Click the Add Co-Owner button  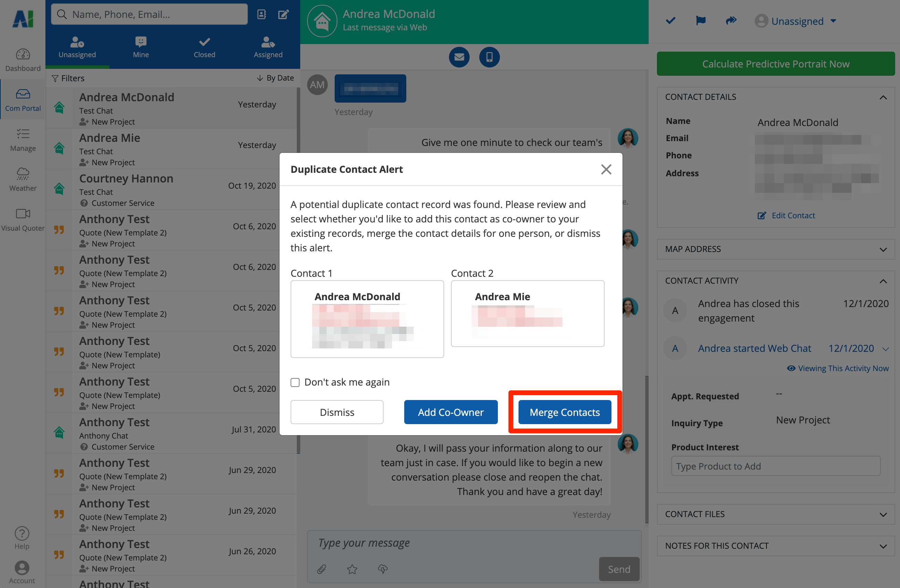(450, 412)
